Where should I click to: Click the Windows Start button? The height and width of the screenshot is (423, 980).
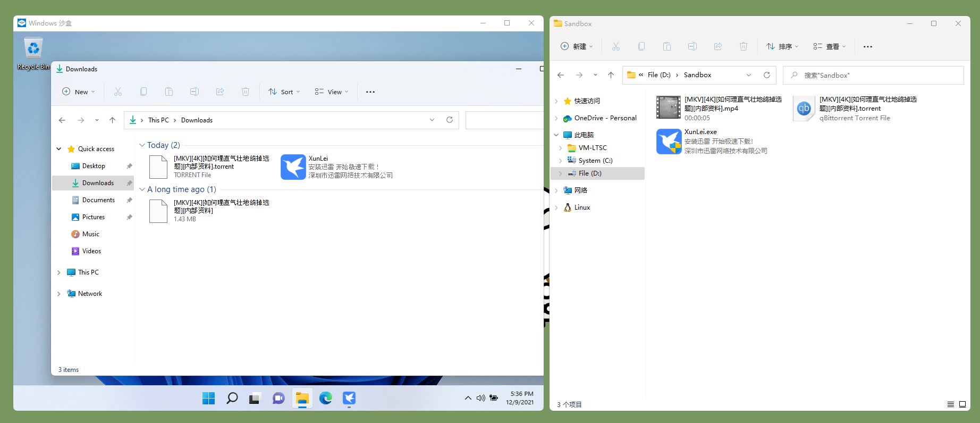point(208,398)
